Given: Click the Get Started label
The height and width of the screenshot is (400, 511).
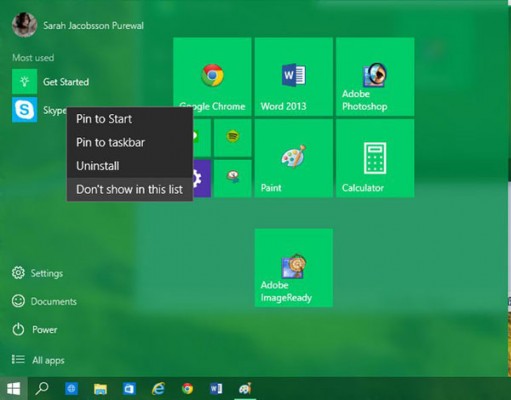Looking at the screenshot, I should click(x=66, y=82).
